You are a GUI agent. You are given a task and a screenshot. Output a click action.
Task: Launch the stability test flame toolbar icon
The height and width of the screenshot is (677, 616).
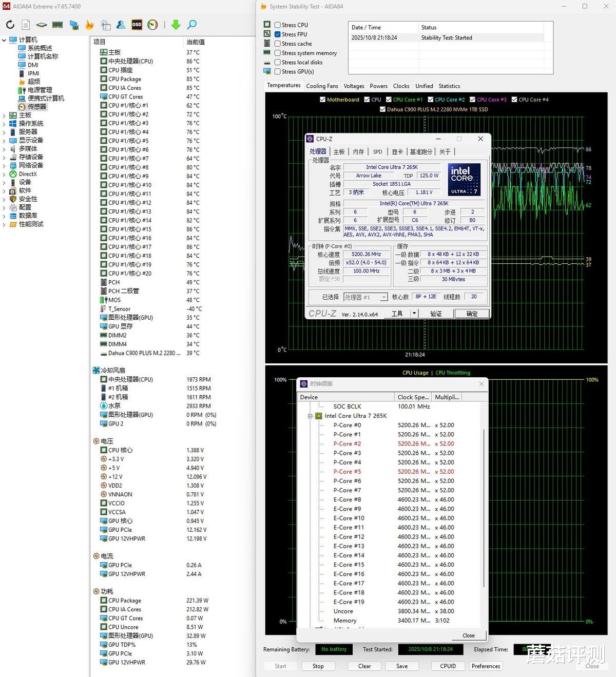[89, 25]
